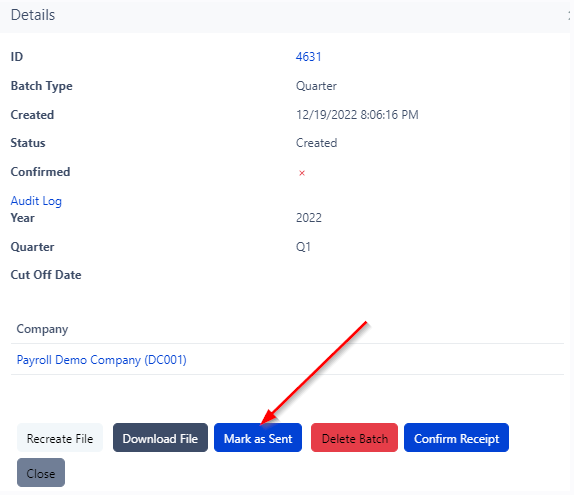Confirm Receipt of the batch

(456, 438)
